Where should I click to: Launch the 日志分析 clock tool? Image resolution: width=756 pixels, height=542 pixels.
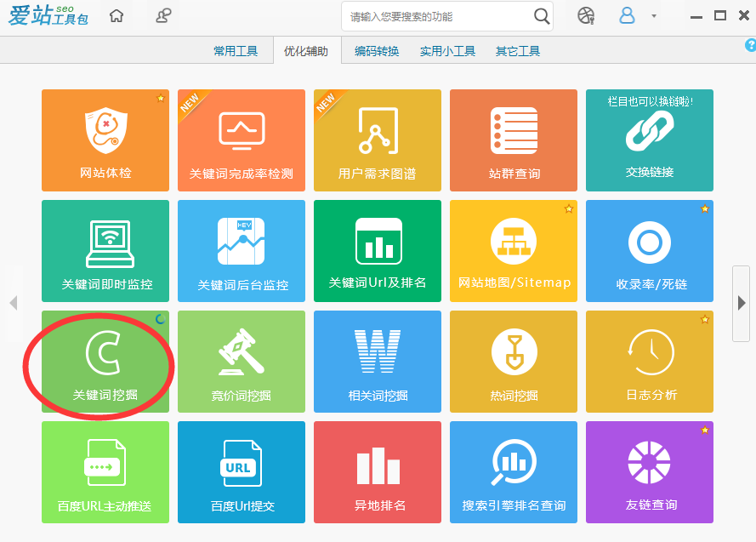[650, 362]
